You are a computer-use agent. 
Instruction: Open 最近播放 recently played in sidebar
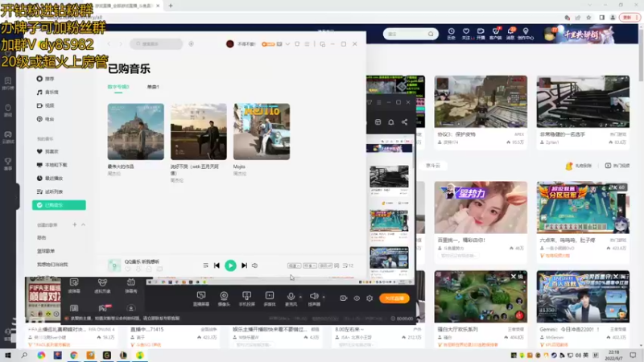(x=50, y=178)
